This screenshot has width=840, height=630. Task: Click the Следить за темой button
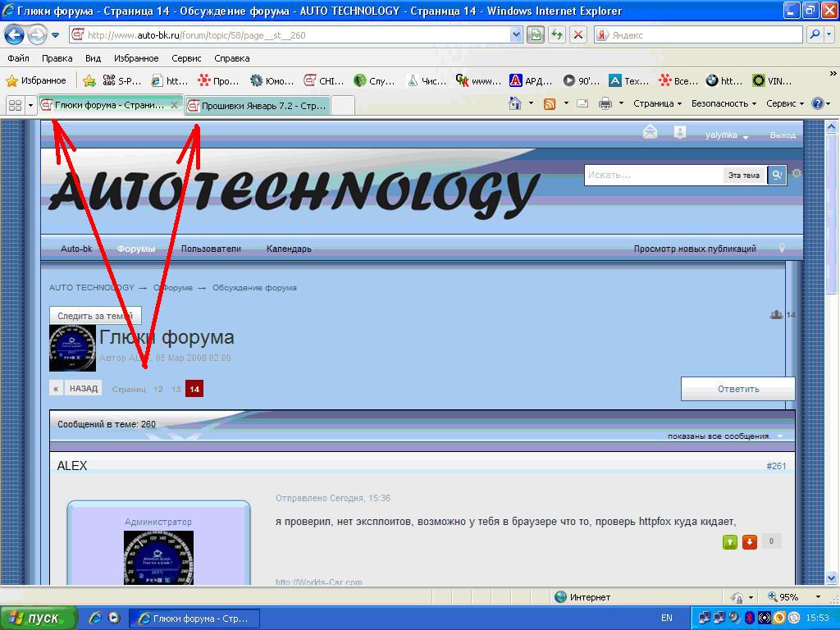pos(95,316)
